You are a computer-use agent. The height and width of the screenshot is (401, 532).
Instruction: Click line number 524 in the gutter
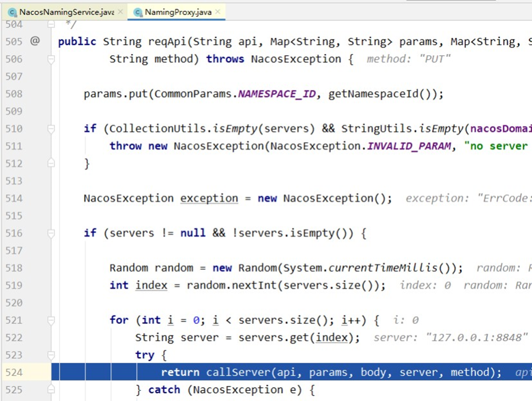pos(14,372)
